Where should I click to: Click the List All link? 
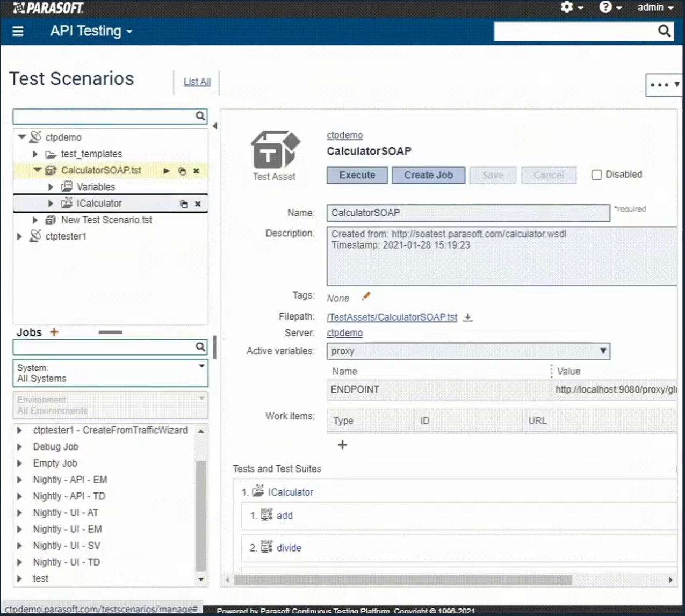197,82
